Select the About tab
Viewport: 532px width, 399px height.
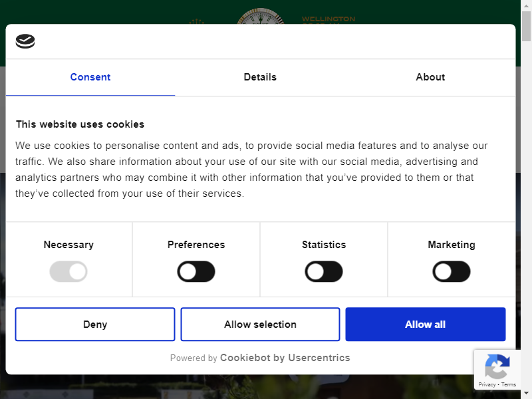point(430,77)
